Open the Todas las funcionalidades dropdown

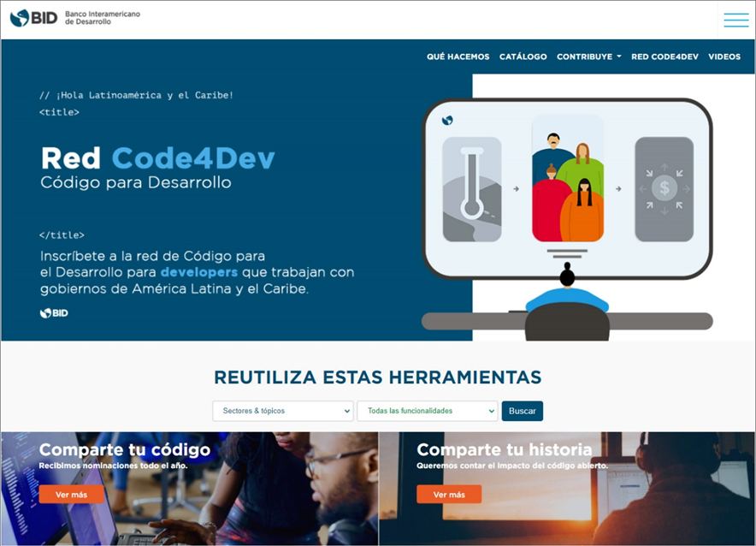pos(428,411)
